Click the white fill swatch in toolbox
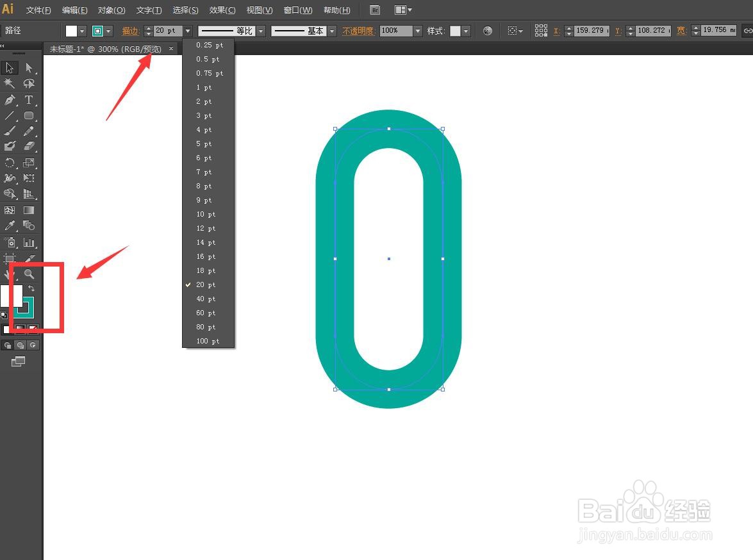Image resolution: width=753 pixels, height=560 pixels. [12, 296]
